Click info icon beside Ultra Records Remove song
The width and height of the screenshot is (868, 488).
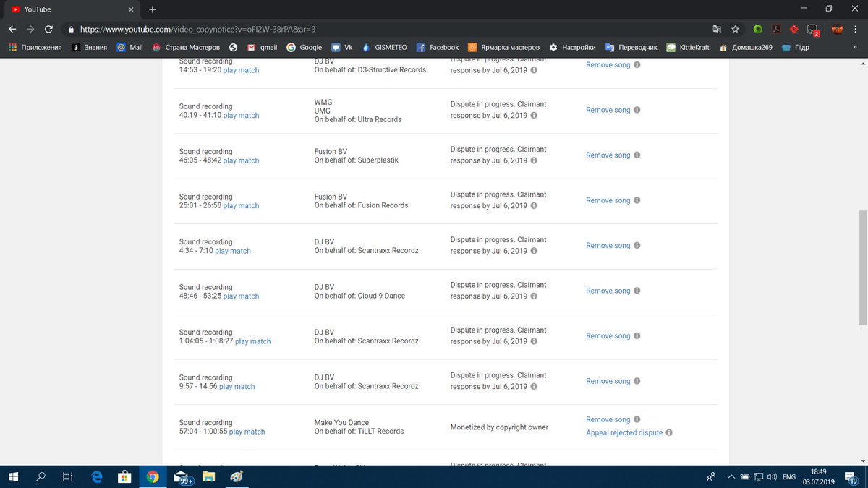pos(637,110)
